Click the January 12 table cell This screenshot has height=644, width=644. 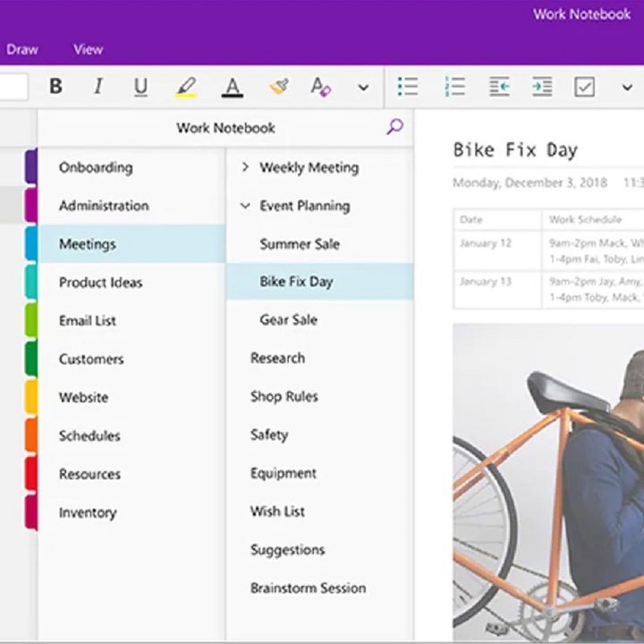[498, 250]
